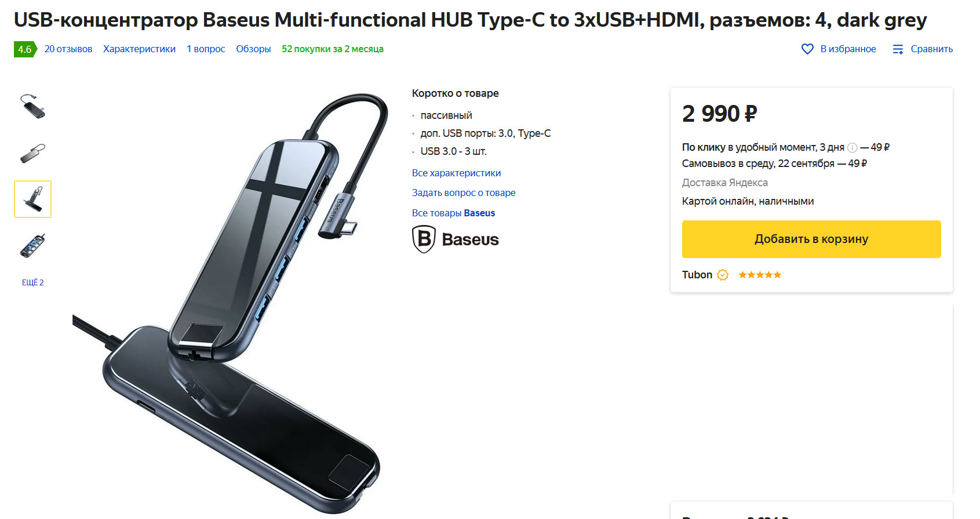Open the Обзоры tab
The height and width of the screenshot is (519, 980).
point(253,49)
